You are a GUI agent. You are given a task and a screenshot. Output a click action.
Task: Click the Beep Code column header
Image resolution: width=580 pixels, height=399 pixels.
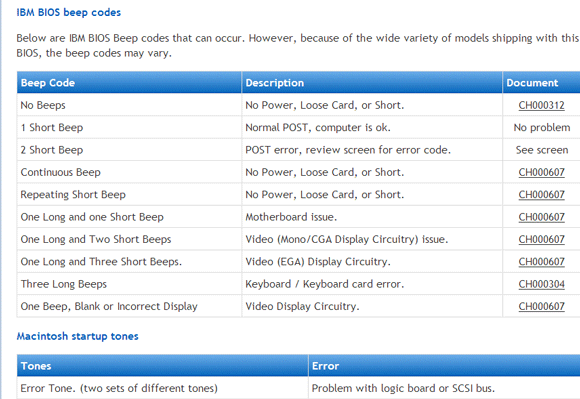click(x=129, y=82)
